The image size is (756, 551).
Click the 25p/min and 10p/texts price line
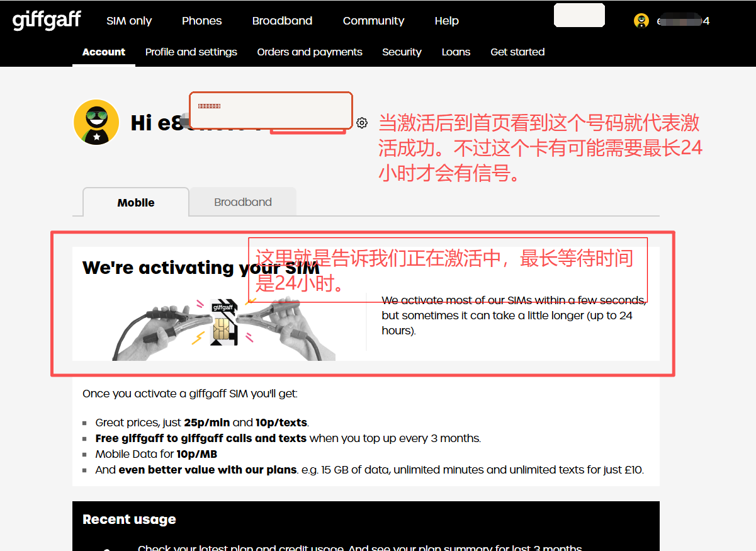[202, 423]
